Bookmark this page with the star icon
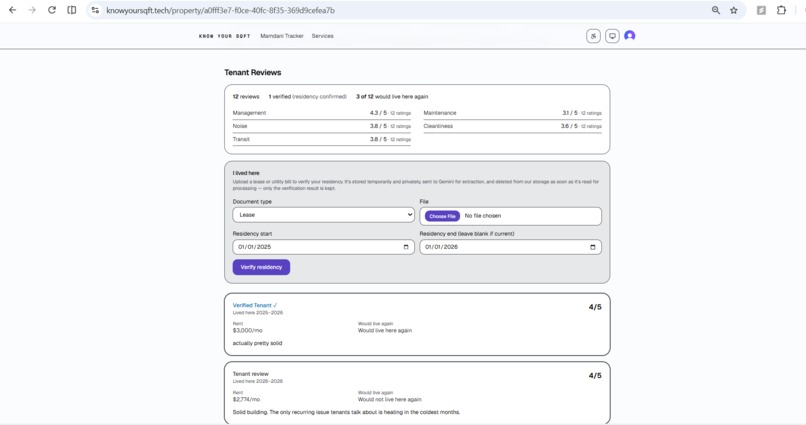 pyautogui.click(x=734, y=10)
